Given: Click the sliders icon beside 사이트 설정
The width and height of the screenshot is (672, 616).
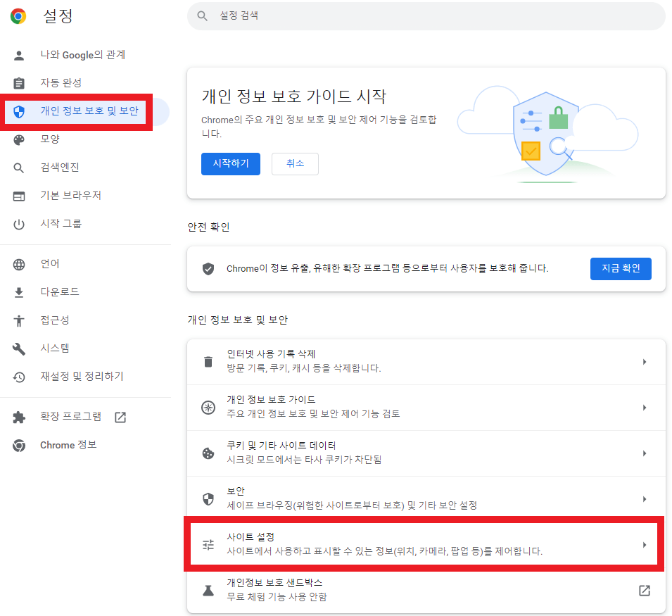Looking at the screenshot, I should [x=208, y=544].
